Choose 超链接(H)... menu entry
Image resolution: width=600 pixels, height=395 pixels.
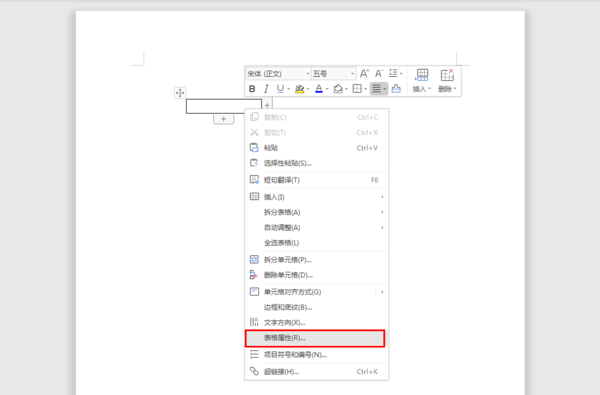[x=316, y=371]
